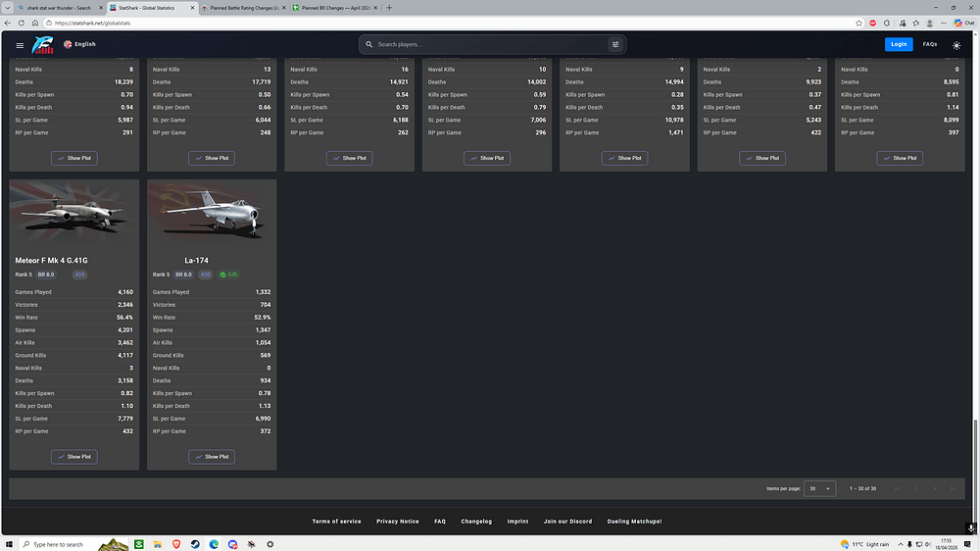Go to the next page arrow

[x=934, y=488]
